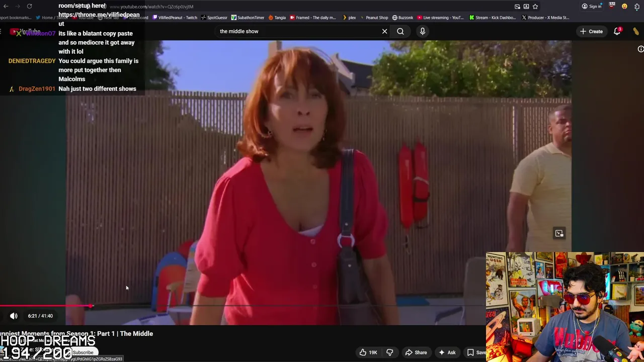The image size is (644, 362).
Task: Click the DENIEDTRAGEDY chat username
Action: [32, 61]
